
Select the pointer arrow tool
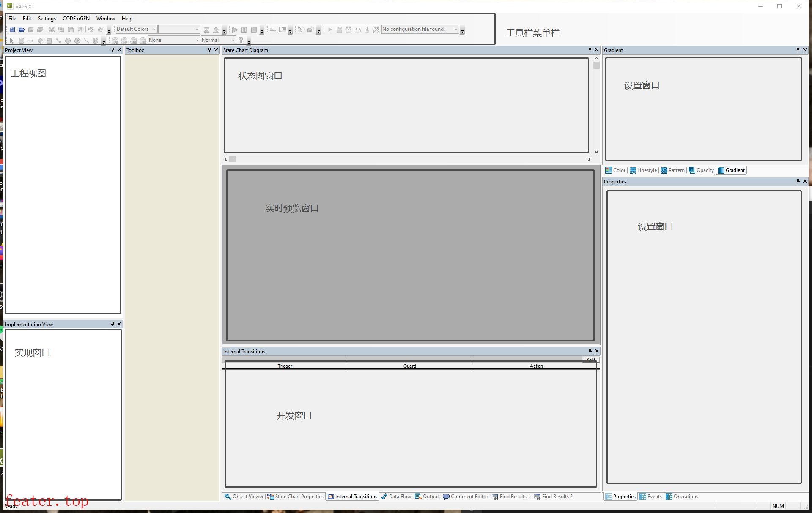pos(12,41)
